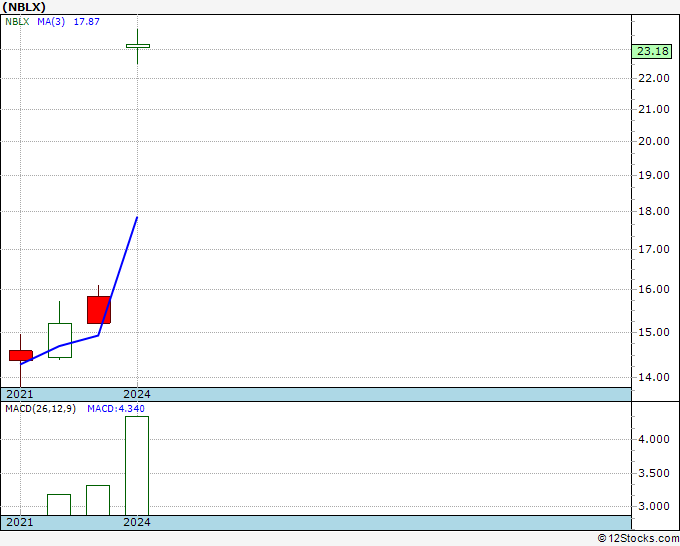Select the NBLX legend label
Screen dimensions: 680x546
coord(17,22)
